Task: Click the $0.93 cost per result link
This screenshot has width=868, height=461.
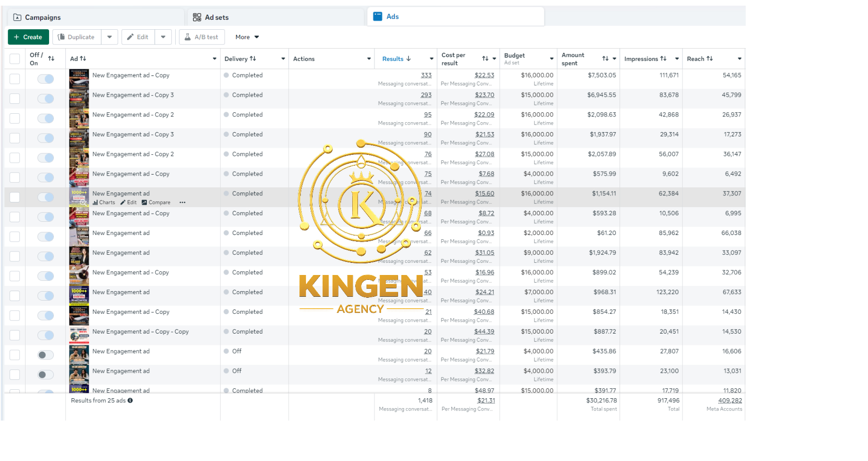Action: point(486,233)
